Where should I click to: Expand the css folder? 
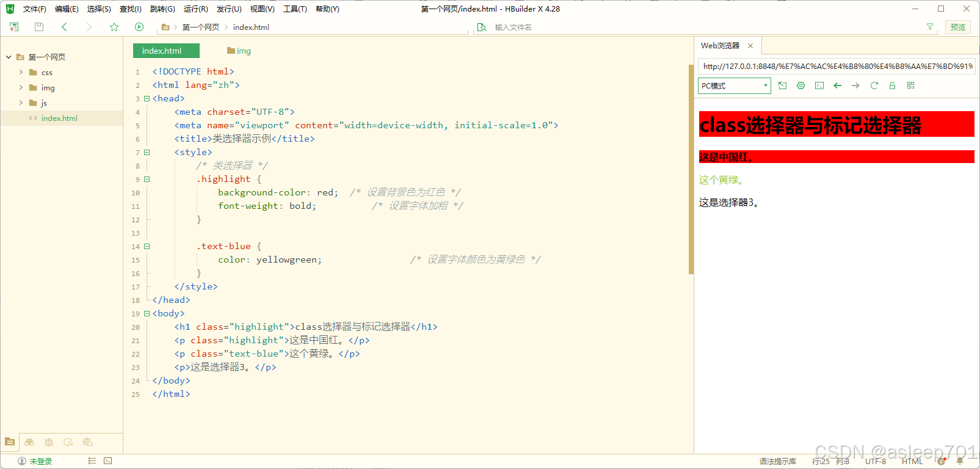(21, 72)
